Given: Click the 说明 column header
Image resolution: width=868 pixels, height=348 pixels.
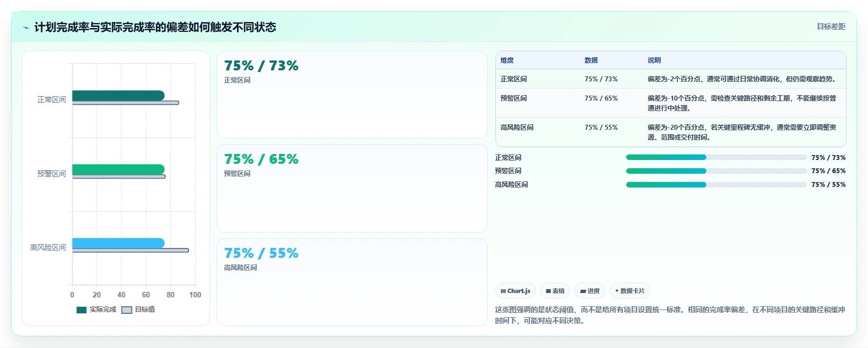Looking at the screenshot, I should (654, 60).
